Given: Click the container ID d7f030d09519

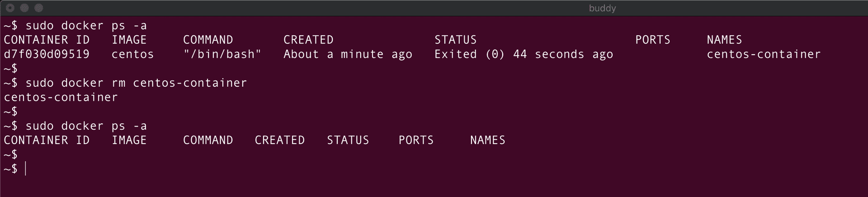Looking at the screenshot, I should pos(47,54).
